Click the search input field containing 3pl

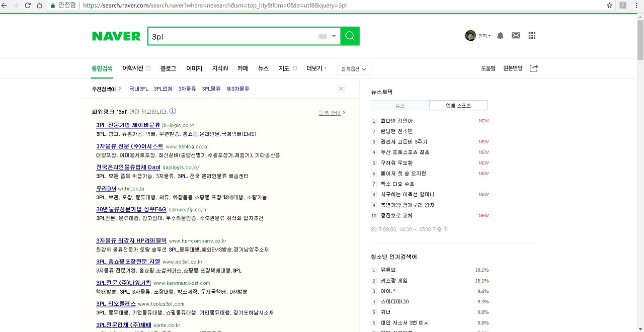click(231, 36)
